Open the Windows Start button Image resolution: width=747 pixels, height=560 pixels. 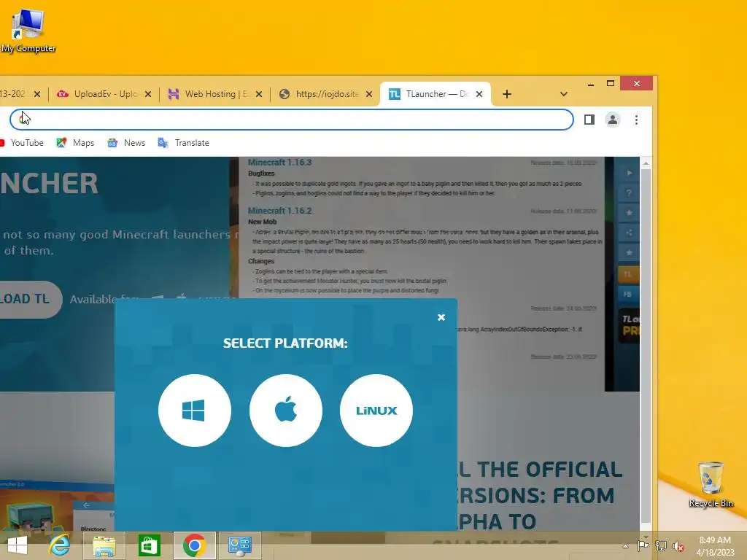click(18, 545)
